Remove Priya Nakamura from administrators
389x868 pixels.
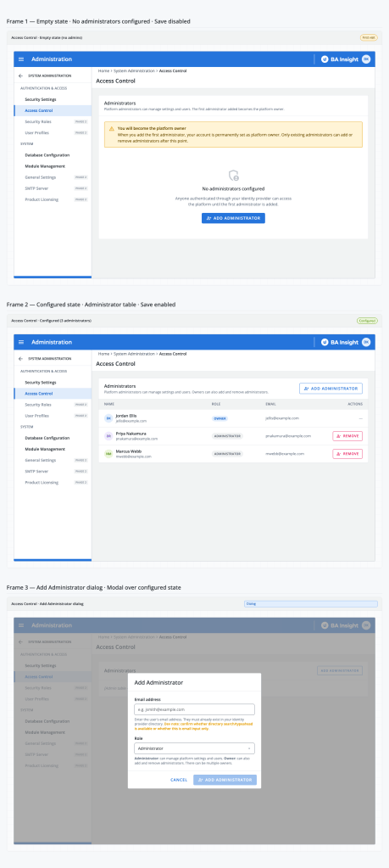(347, 436)
